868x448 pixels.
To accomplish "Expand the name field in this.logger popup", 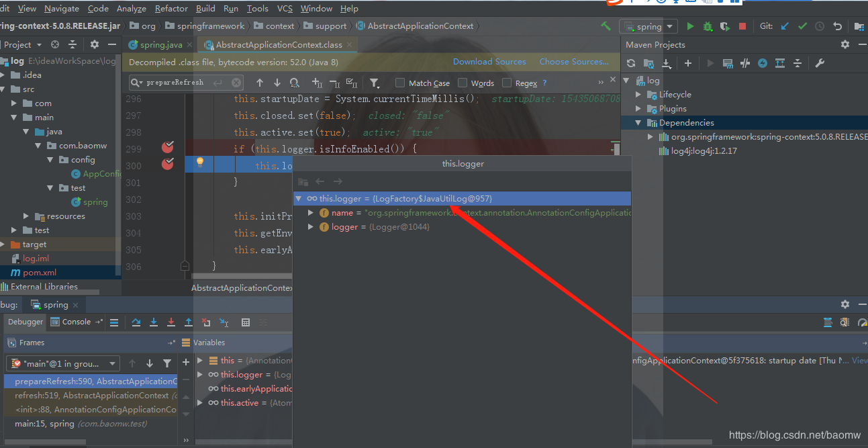I will coord(310,213).
